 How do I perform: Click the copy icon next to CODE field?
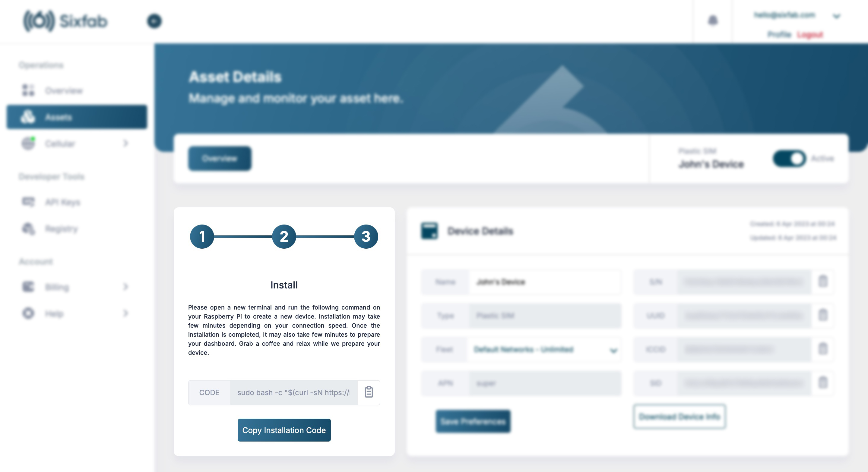tap(369, 392)
